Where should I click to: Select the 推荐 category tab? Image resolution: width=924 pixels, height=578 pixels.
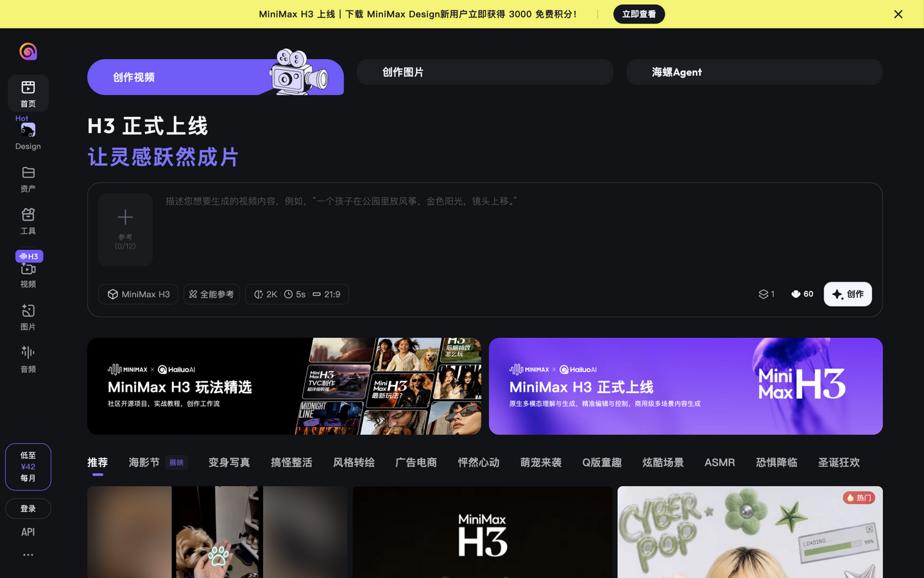pos(98,462)
